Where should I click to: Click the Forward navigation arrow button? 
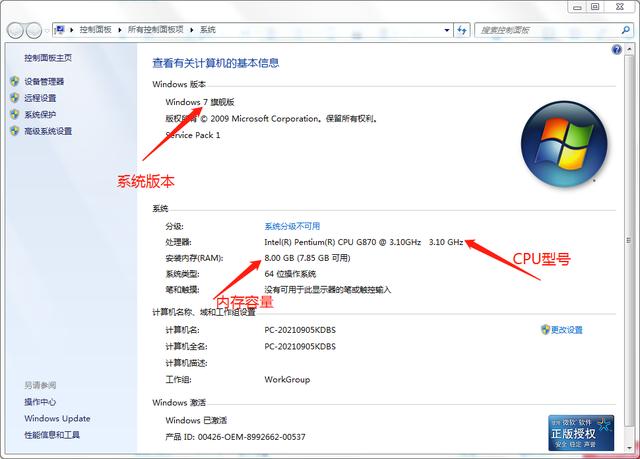coord(33,30)
